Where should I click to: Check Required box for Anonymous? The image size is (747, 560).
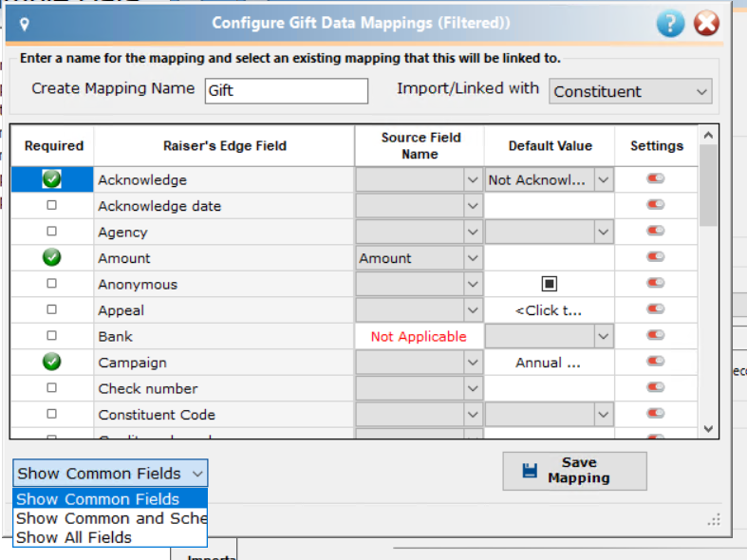51,284
